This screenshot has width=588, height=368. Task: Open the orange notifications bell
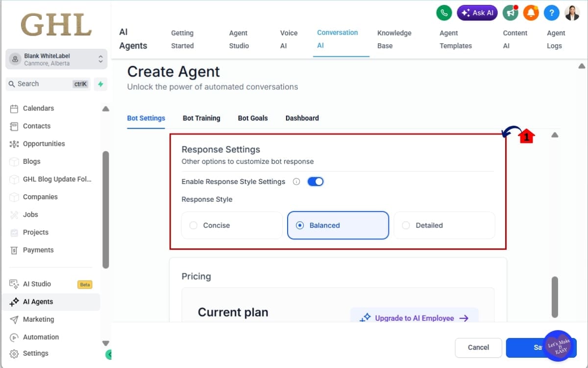tap(531, 13)
